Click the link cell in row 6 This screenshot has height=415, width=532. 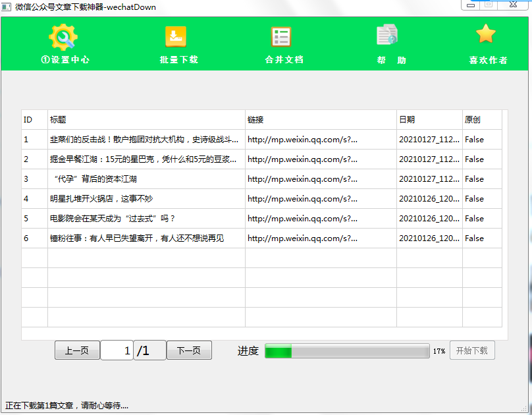click(x=321, y=238)
